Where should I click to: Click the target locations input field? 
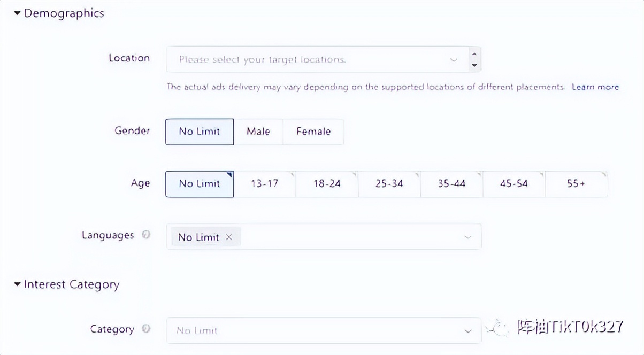click(310, 59)
